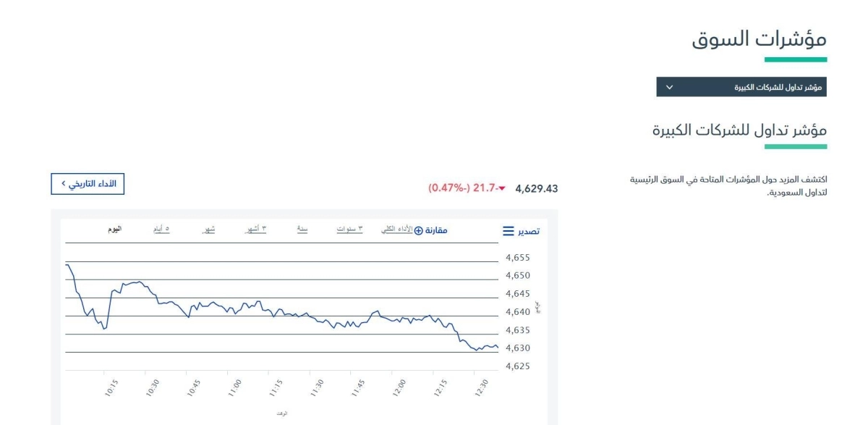The width and height of the screenshot is (868, 425).
Task: Click the compare plus icon
Action: [418, 230]
